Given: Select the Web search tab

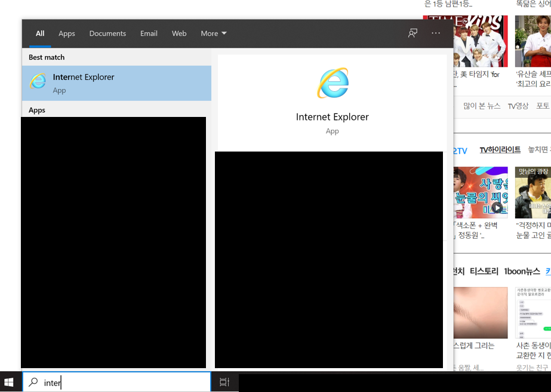Looking at the screenshot, I should tap(179, 33).
